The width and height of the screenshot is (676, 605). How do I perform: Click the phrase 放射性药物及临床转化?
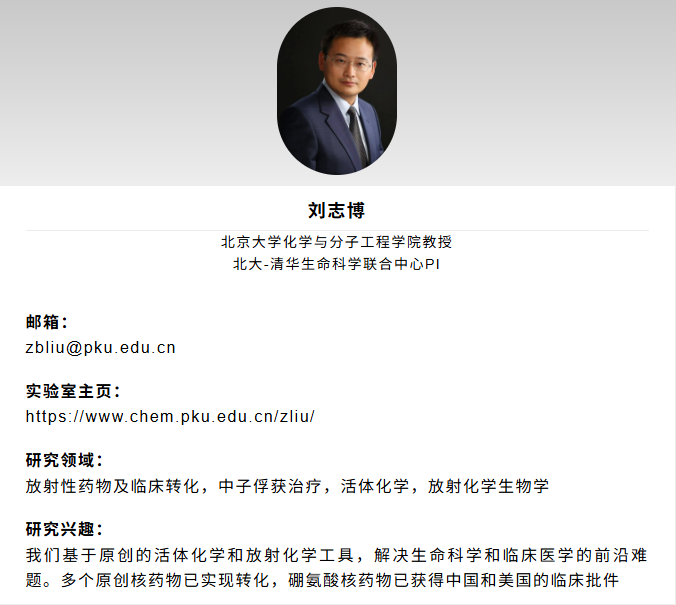113,486
